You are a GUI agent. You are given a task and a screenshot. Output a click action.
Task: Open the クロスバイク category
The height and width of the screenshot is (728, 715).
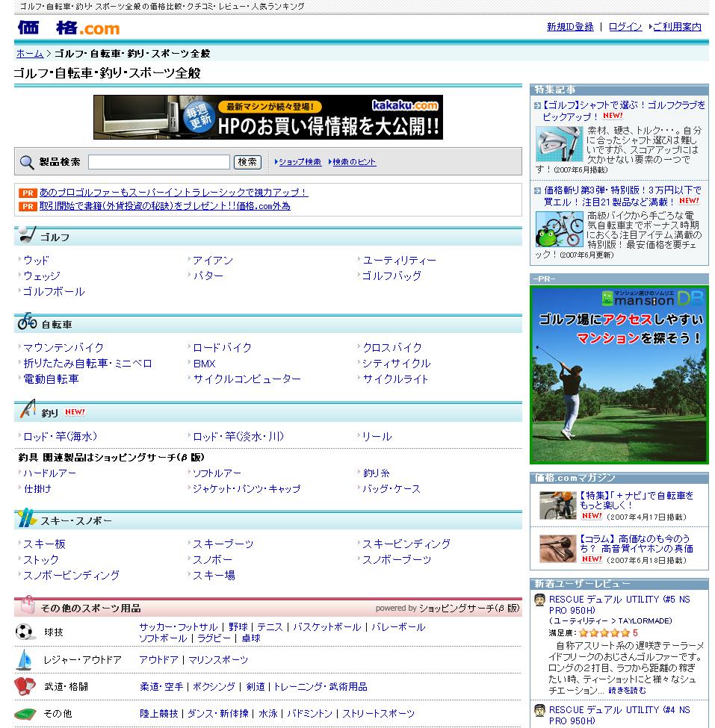coord(392,348)
